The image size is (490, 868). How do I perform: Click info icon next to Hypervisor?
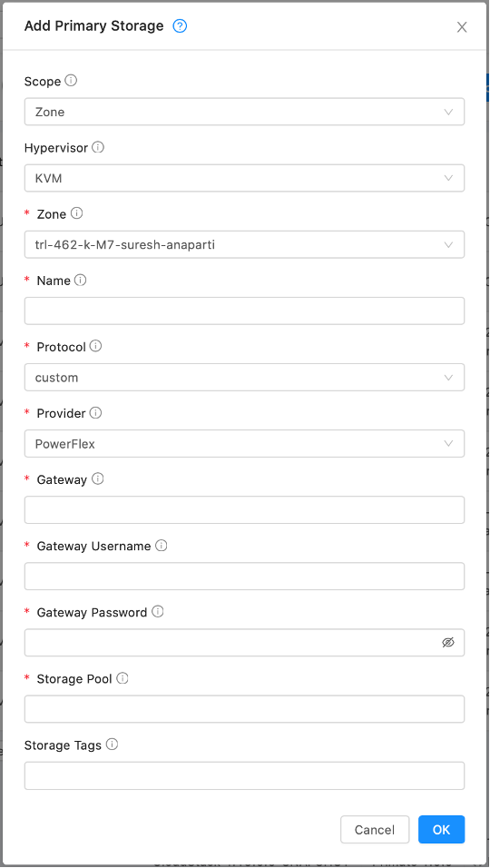pyautogui.click(x=98, y=147)
